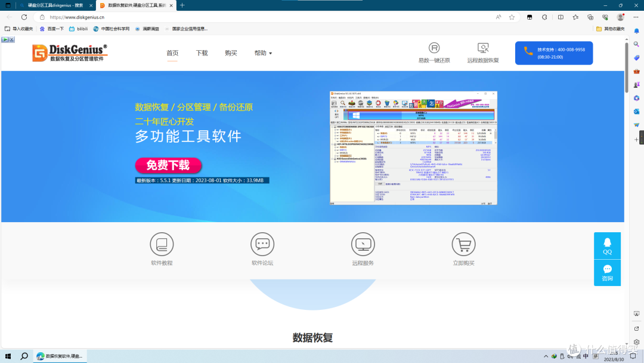Click the 易数一键还原 icon
The image size is (644, 363).
(x=434, y=48)
